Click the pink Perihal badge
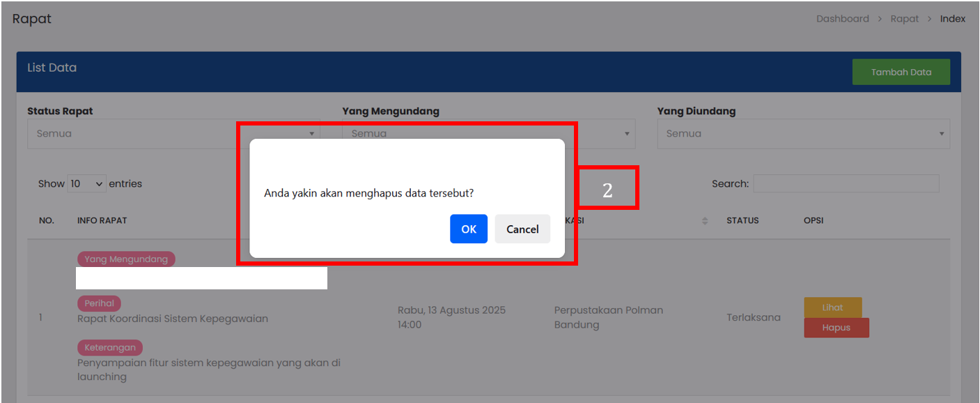Screen dimensions: 980x403 pos(99,303)
